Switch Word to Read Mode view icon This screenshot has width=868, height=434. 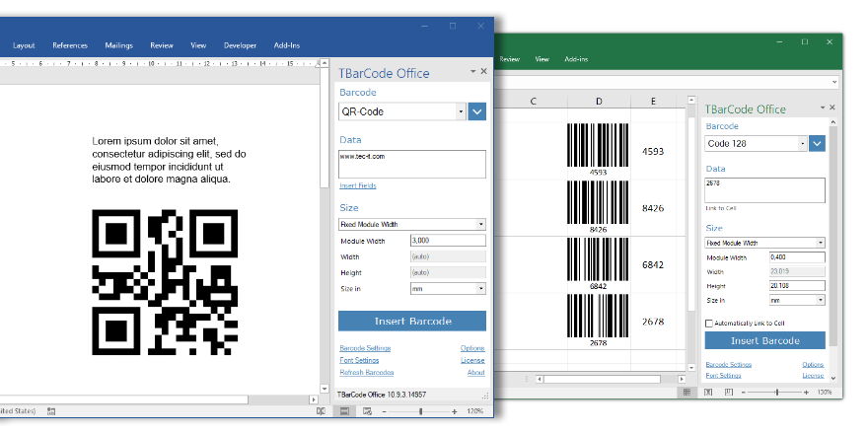click(321, 411)
